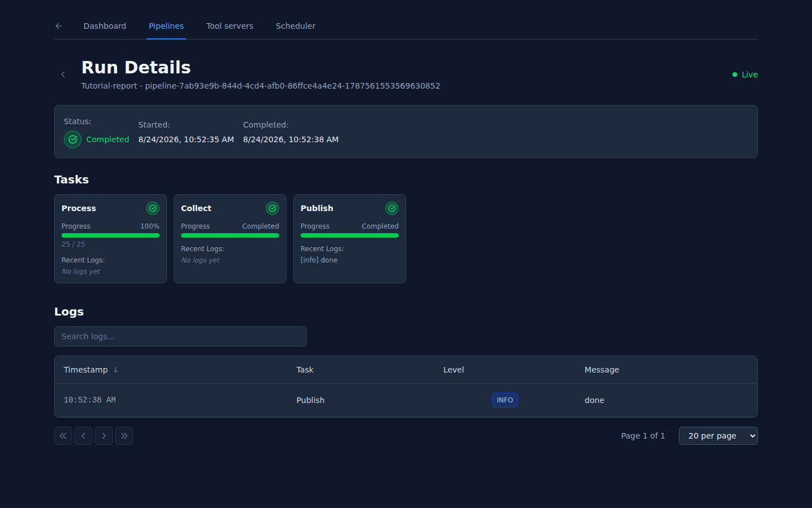Click the pipeline run ID subtitle
The width and height of the screenshot is (812, 508).
click(x=261, y=86)
